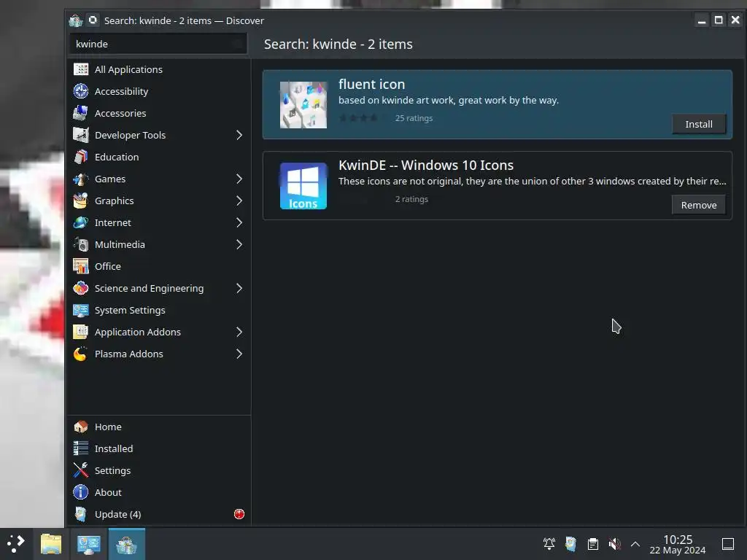Screen dimensions: 747x560
Task: Expand the Multimedia subcategories chevron
Action: (x=239, y=244)
